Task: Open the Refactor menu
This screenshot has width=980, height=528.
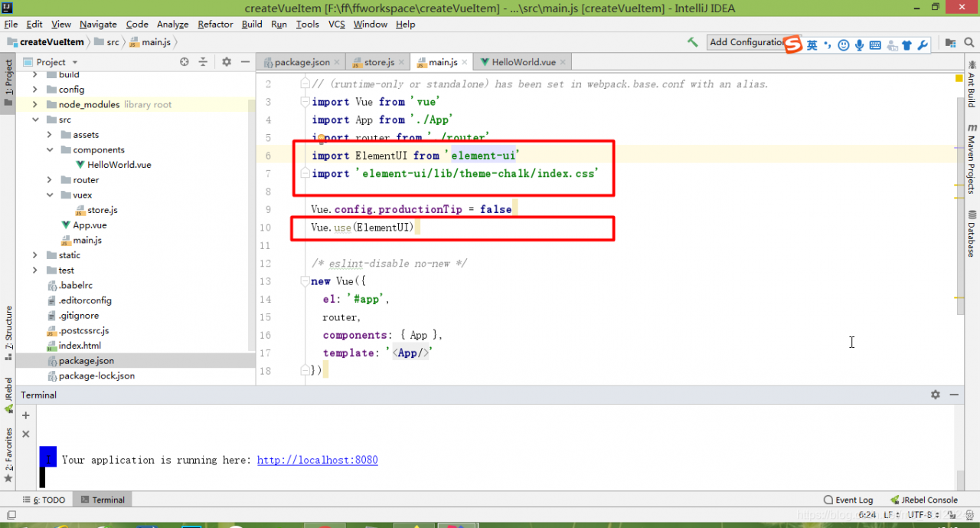Action: pos(215,24)
